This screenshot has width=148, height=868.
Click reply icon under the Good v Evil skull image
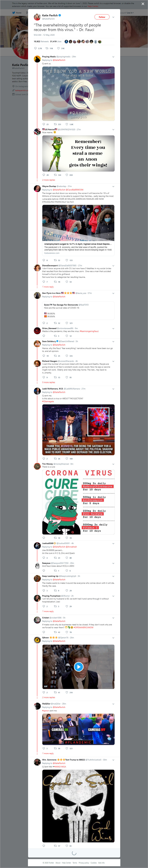[43, 846]
